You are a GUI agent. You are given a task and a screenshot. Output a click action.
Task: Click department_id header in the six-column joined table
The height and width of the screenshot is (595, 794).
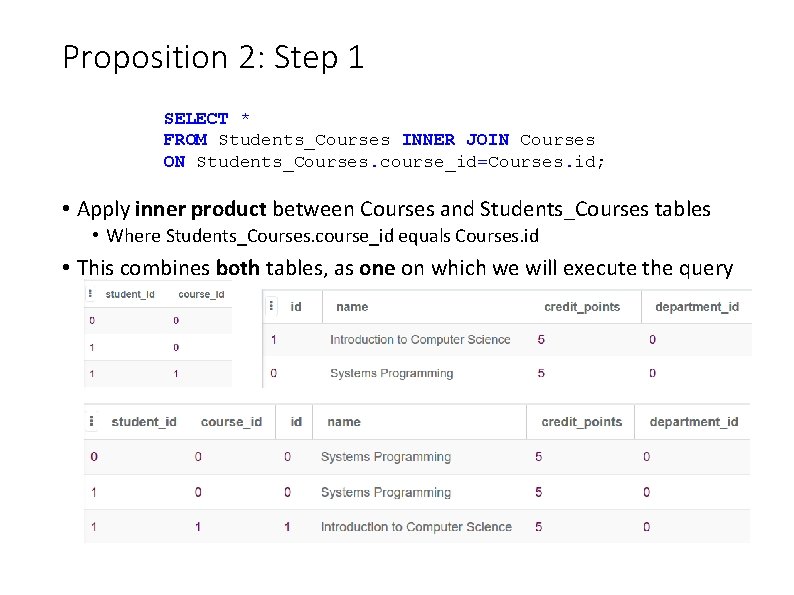[x=694, y=422]
